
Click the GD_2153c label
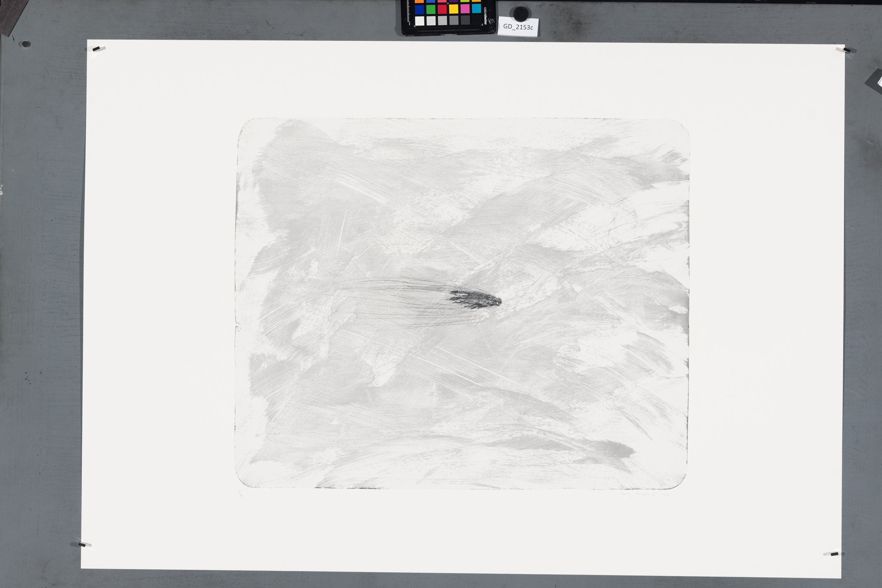[x=518, y=27]
